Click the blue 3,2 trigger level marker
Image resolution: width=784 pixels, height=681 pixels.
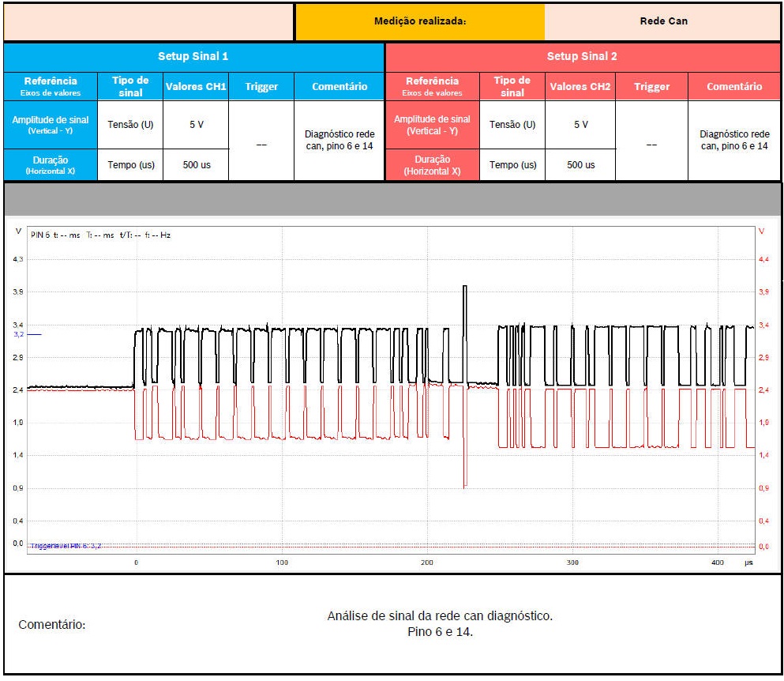pos(19,334)
